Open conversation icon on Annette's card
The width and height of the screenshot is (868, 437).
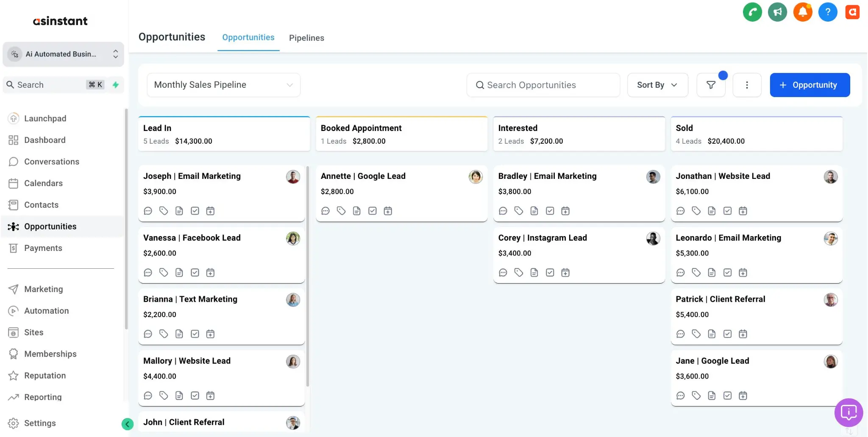325,211
